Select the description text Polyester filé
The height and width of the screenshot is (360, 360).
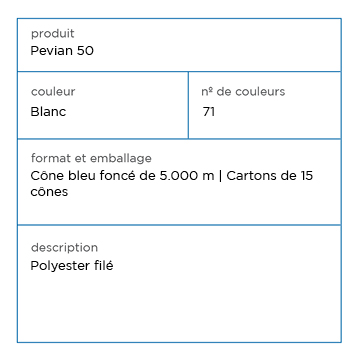[x=72, y=266]
